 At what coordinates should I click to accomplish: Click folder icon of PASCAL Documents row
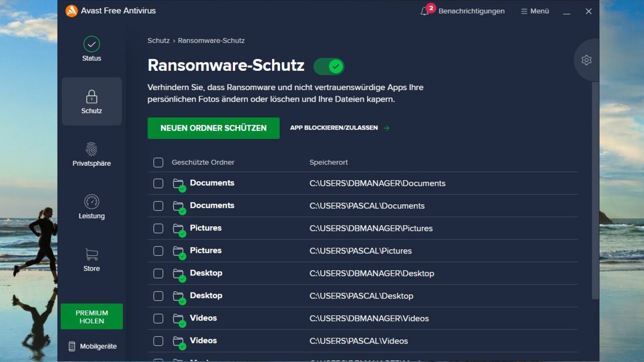point(179,208)
